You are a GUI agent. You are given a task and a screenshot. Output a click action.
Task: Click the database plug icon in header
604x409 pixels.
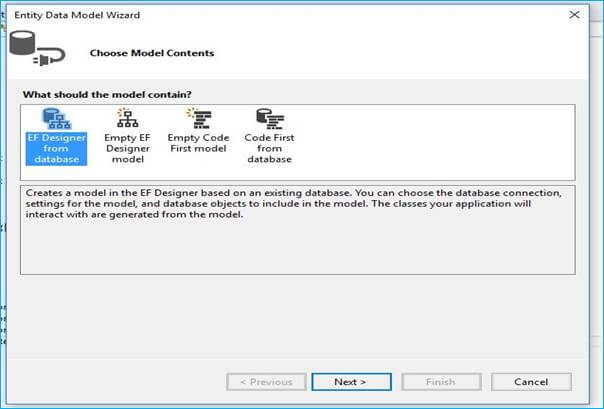pyautogui.click(x=36, y=49)
